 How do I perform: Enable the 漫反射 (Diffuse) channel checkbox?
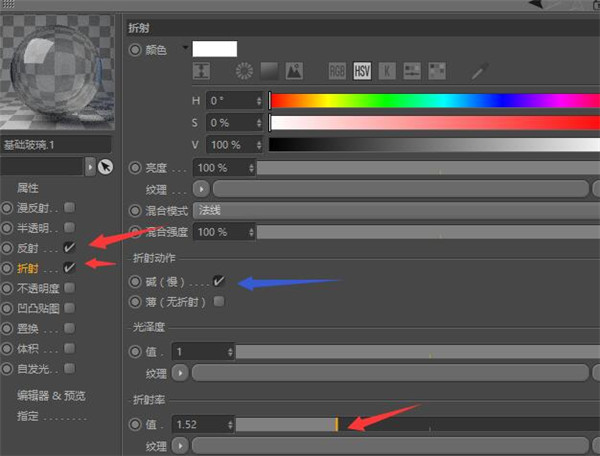[69, 207]
